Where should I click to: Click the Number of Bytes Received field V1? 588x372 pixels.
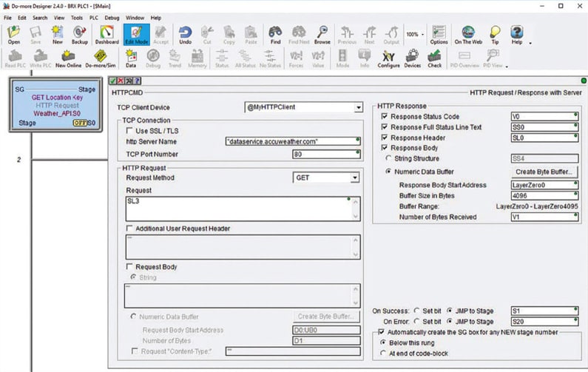click(x=544, y=217)
